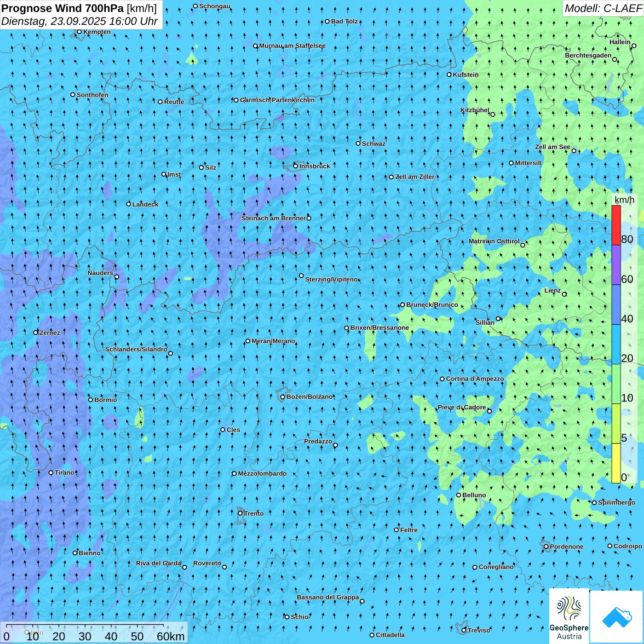Click the 'Bassano del Grappa' label
The width and height of the screenshot is (644, 644).
tap(328, 597)
